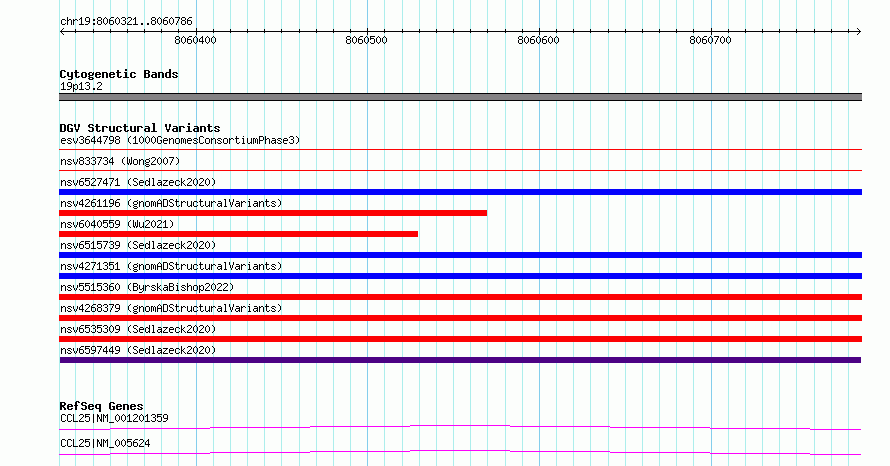Open variant label nsv833734 (Wong2007)
The image size is (890, 466).
pyautogui.click(x=120, y=161)
